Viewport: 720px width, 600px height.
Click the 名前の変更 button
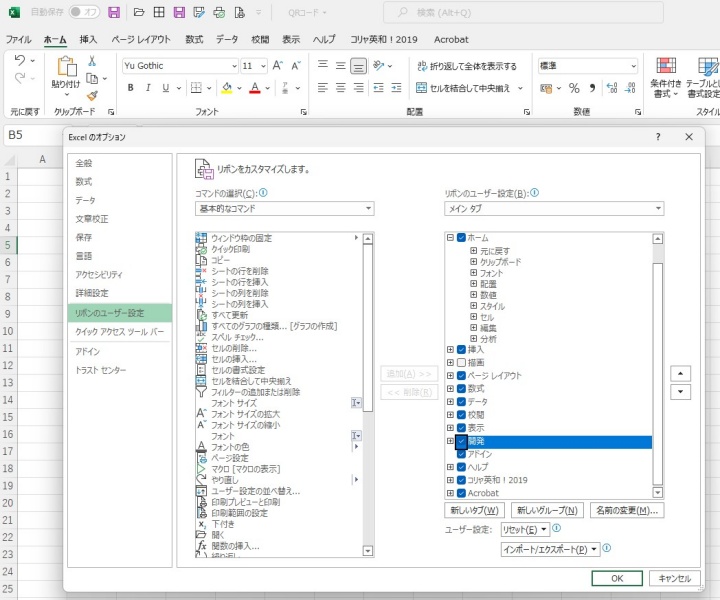click(x=627, y=510)
